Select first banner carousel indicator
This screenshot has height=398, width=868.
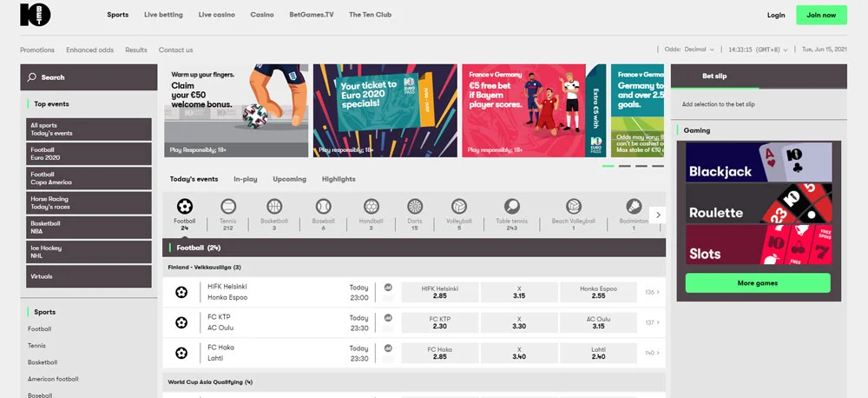tap(608, 166)
